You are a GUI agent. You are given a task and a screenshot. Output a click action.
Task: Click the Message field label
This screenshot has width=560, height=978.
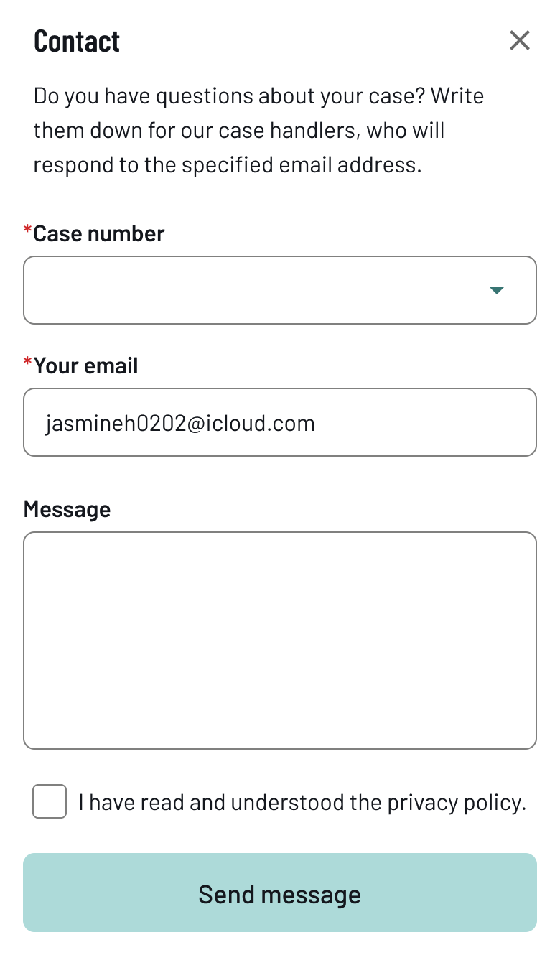pos(67,509)
